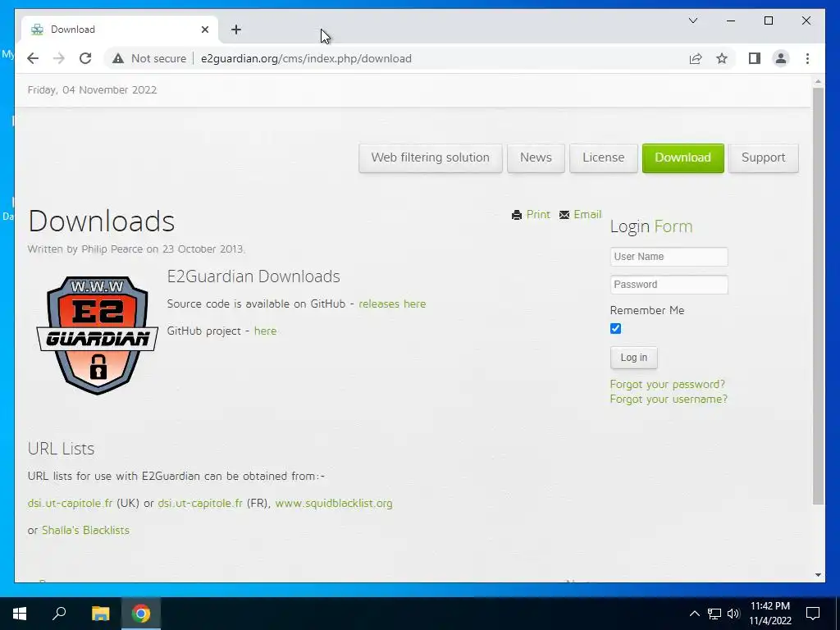Image resolution: width=840 pixels, height=630 pixels.
Task: Toggle the Remember Me checkbox
Action: pos(615,328)
